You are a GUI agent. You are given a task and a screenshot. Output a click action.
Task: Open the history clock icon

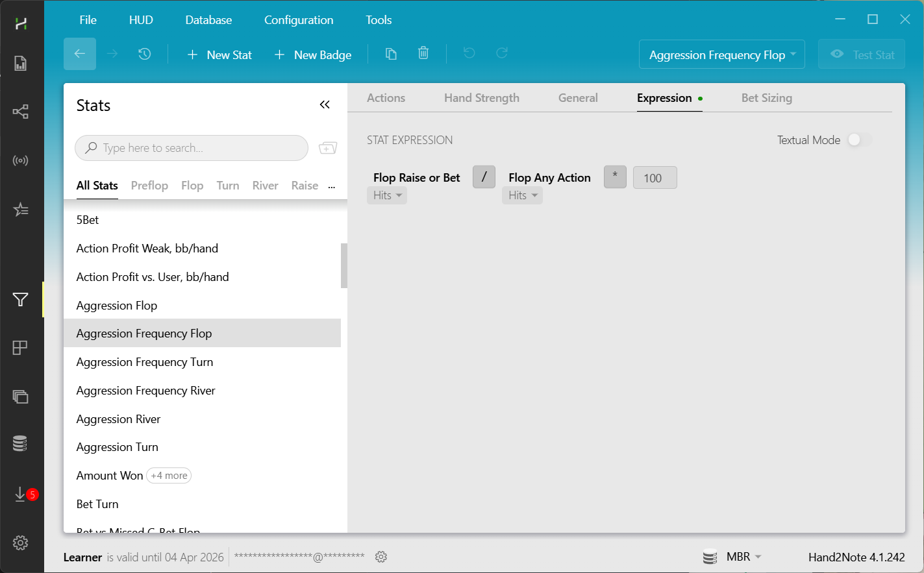coord(145,54)
